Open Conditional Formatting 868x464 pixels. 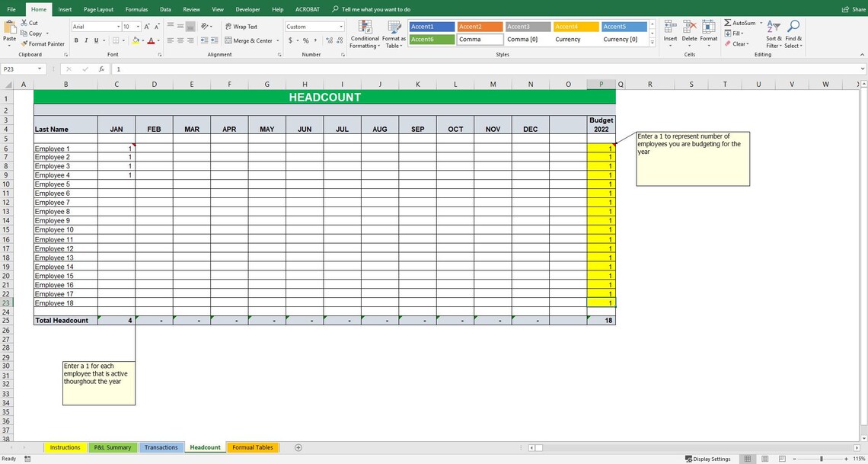364,34
